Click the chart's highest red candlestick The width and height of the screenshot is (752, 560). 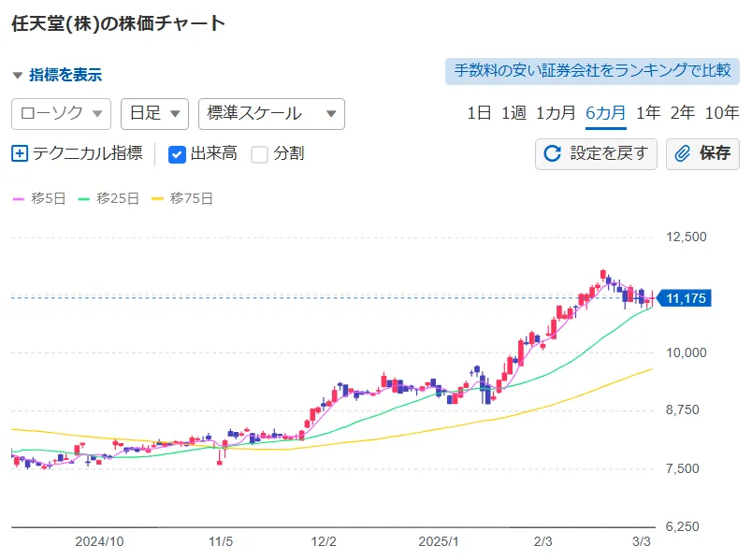coord(603,275)
